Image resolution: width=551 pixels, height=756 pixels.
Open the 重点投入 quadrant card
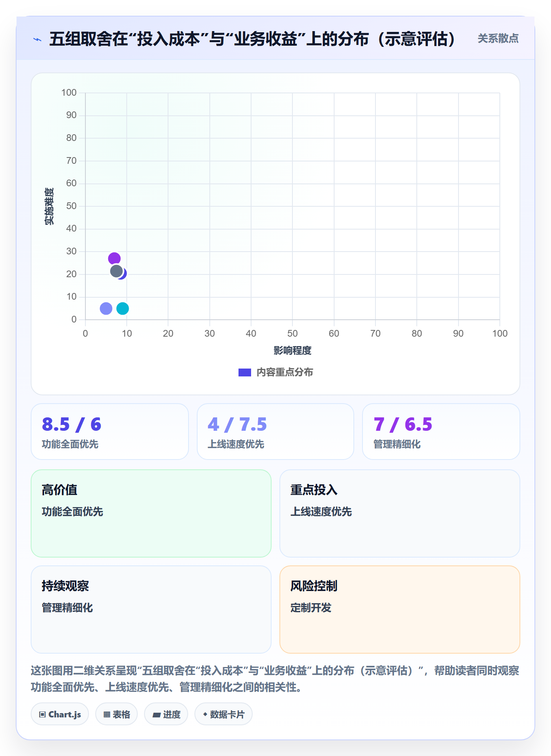[400, 513]
